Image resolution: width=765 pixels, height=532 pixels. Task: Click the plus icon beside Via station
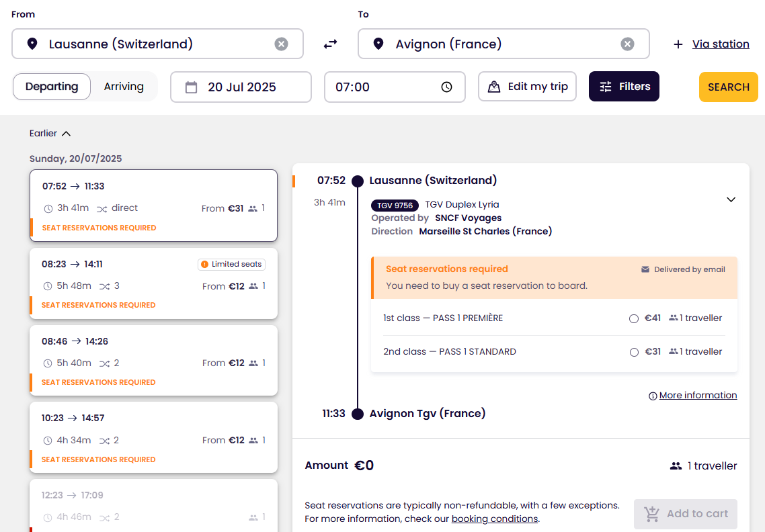678,44
